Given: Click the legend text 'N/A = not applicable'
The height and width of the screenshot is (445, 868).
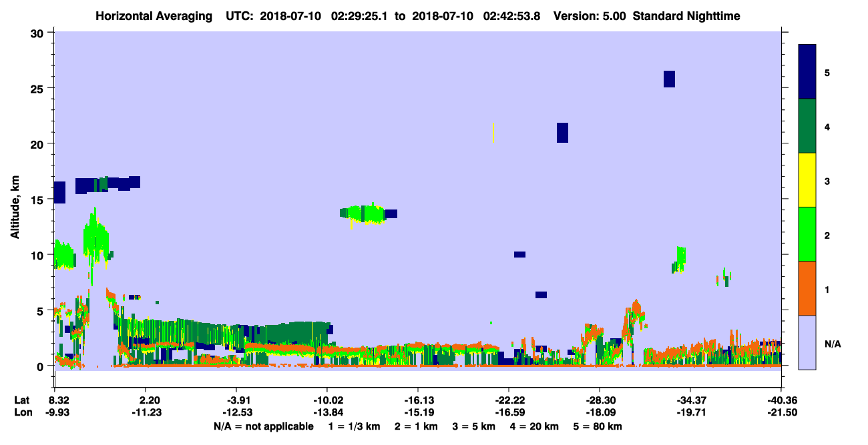Looking at the screenshot, I should click(x=263, y=426).
